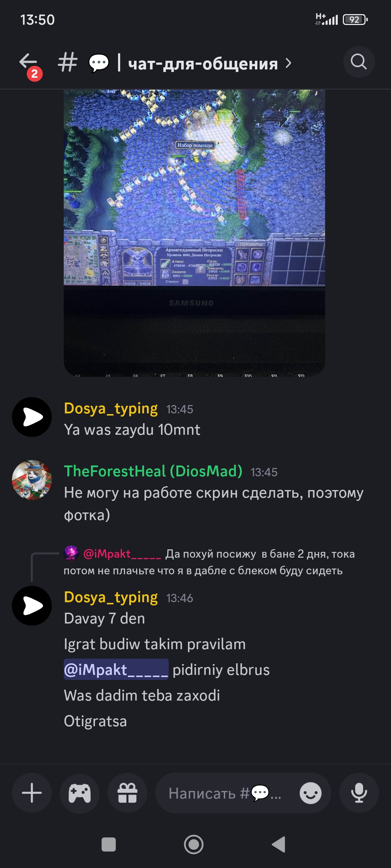Tap the microphone voice message button
The image size is (391, 868).
point(359,793)
